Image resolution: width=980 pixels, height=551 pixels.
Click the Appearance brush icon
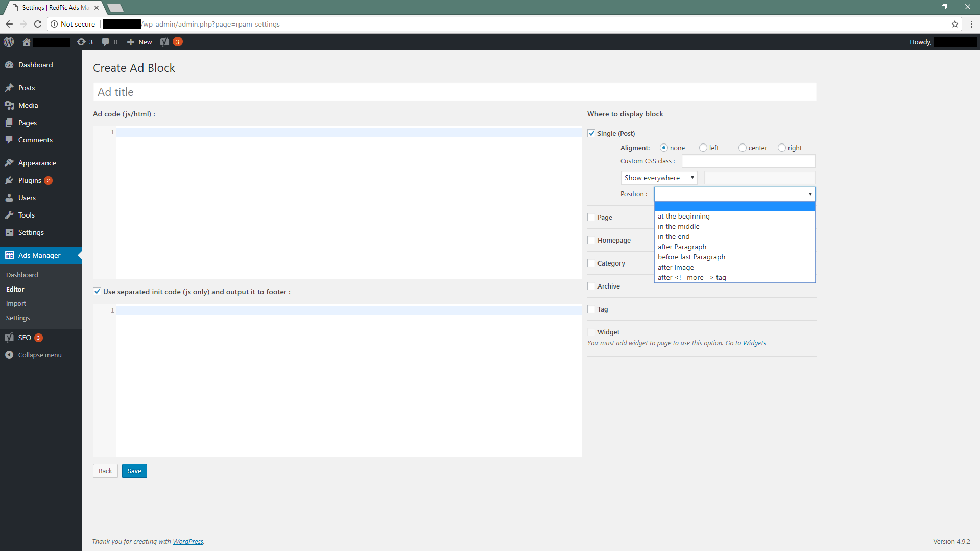pos(9,163)
